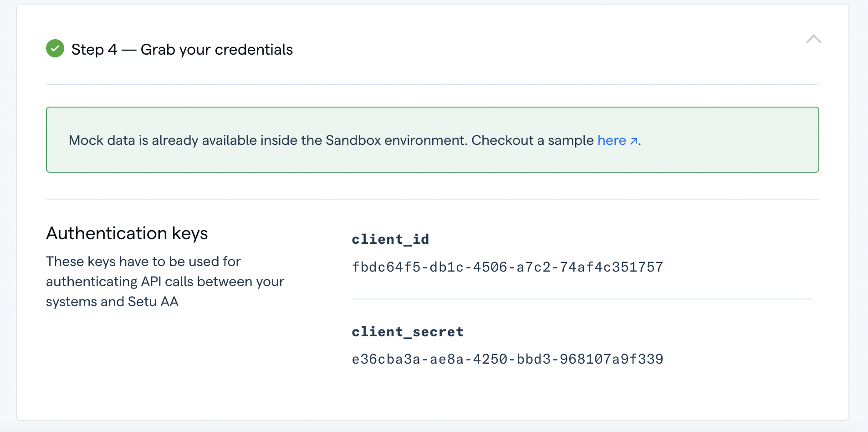Click the 'Checkout a sample' text in the banner

click(x=532, y=140)
